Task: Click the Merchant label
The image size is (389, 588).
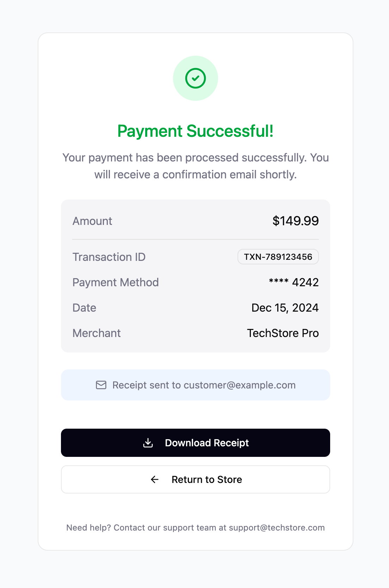Action: point(97,333)
